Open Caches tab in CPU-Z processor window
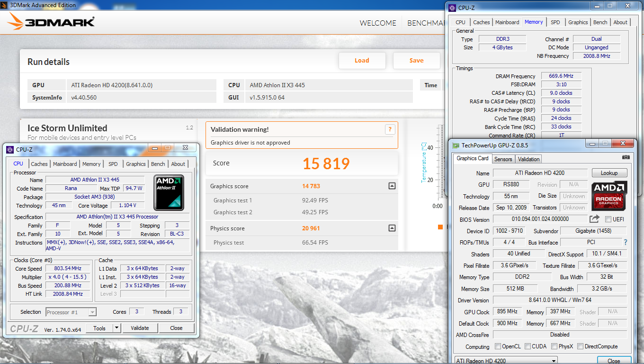The width and height of the screenshot is (644, 364). coord(39,164)
